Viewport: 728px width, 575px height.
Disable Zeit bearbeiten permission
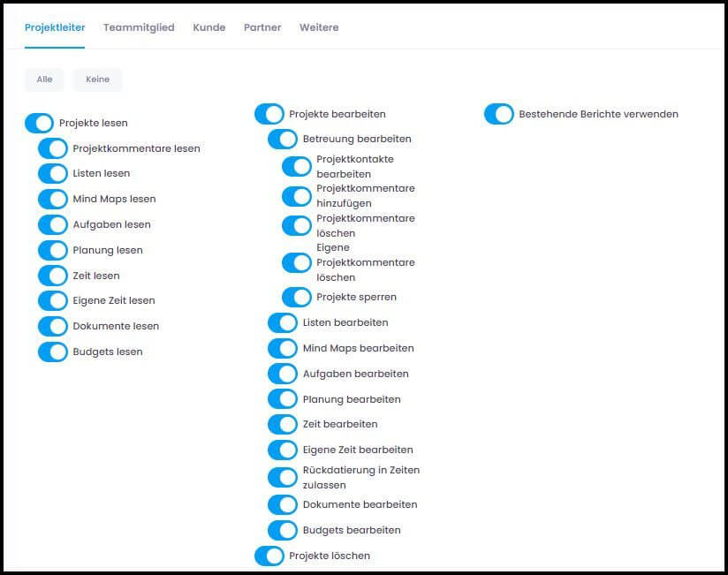(x=283, y=424)
